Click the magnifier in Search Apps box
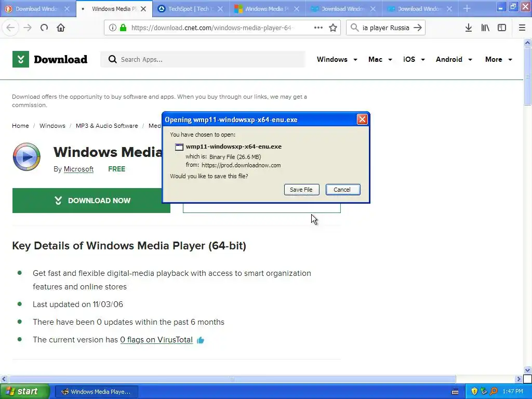 [x=112, y=59]
